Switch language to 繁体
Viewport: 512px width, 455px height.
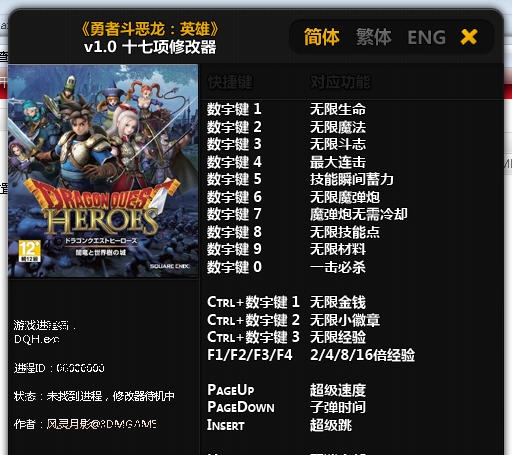pyautogui.click(x=373, y=37)
